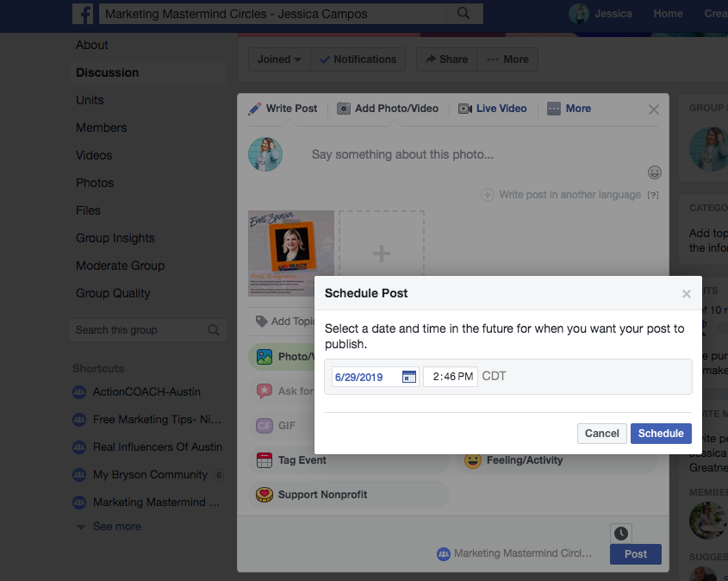The width and height of the screenshot is (728, 581).
Task: Select the Write Post tab
Action: pyautogui.click(x=283, y=109)
